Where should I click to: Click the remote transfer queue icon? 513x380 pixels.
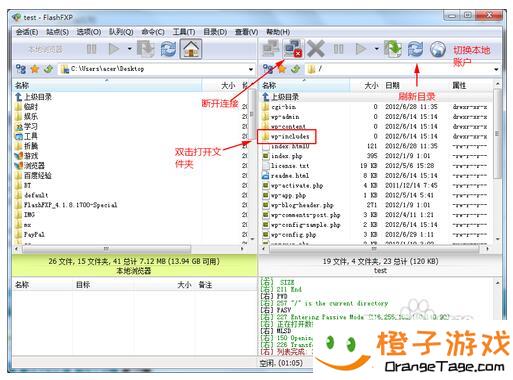(393, 49)
